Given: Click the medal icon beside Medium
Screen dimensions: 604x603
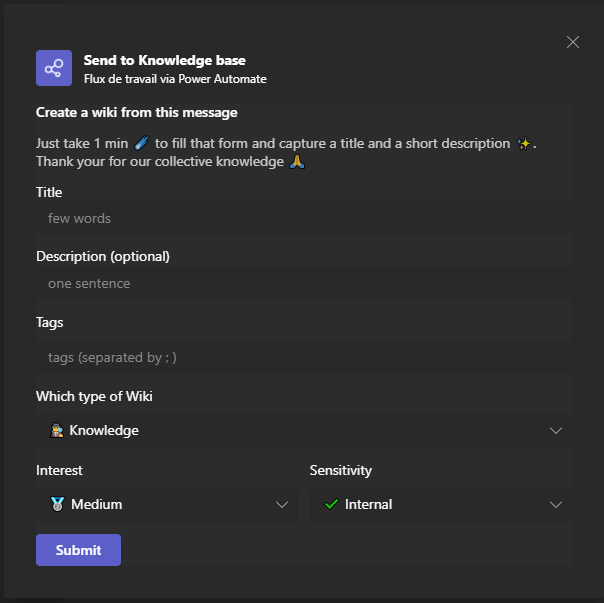Looking at the screenshot, I should (57, 504).
